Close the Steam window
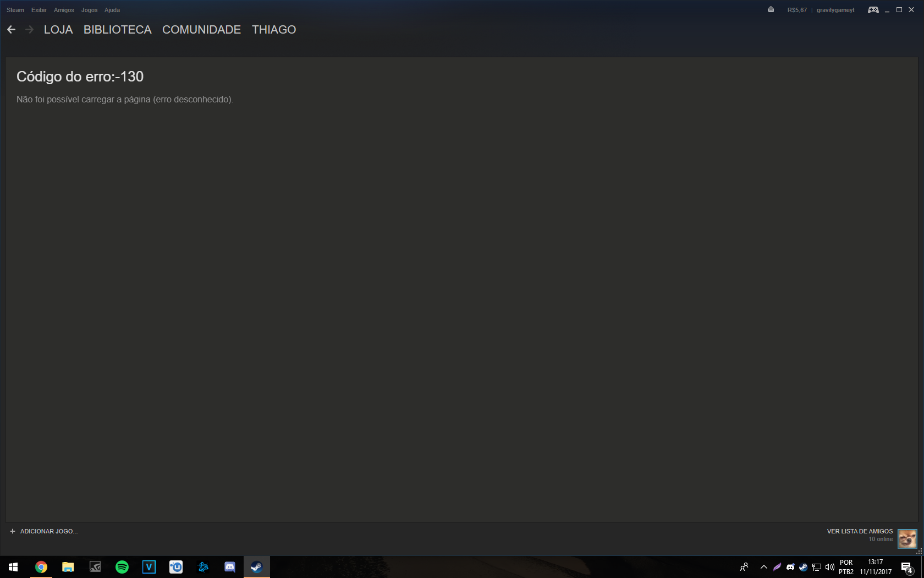Screen dimensions: 924x578 [x=911, y=10]
